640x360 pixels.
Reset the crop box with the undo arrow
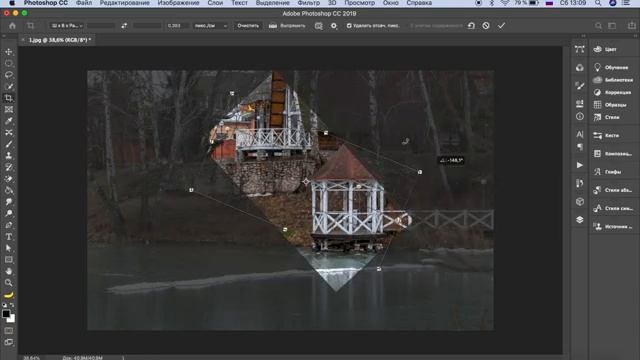pyautogui.click(x=471, y=26)
